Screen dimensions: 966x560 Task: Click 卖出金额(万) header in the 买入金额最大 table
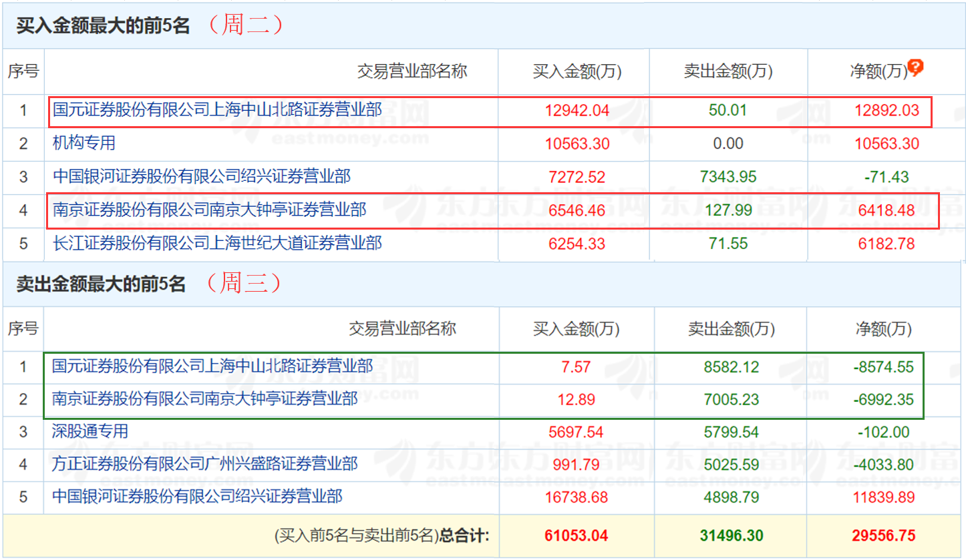(728, 71)
